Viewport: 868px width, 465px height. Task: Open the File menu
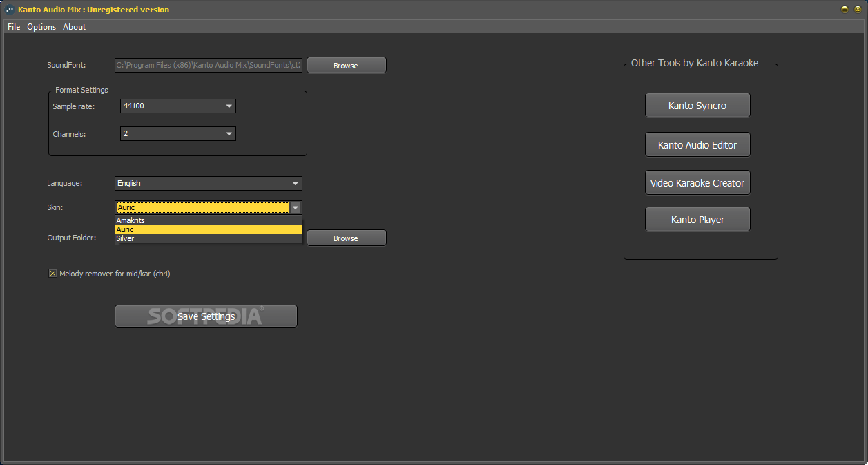[x=14, y=27]
